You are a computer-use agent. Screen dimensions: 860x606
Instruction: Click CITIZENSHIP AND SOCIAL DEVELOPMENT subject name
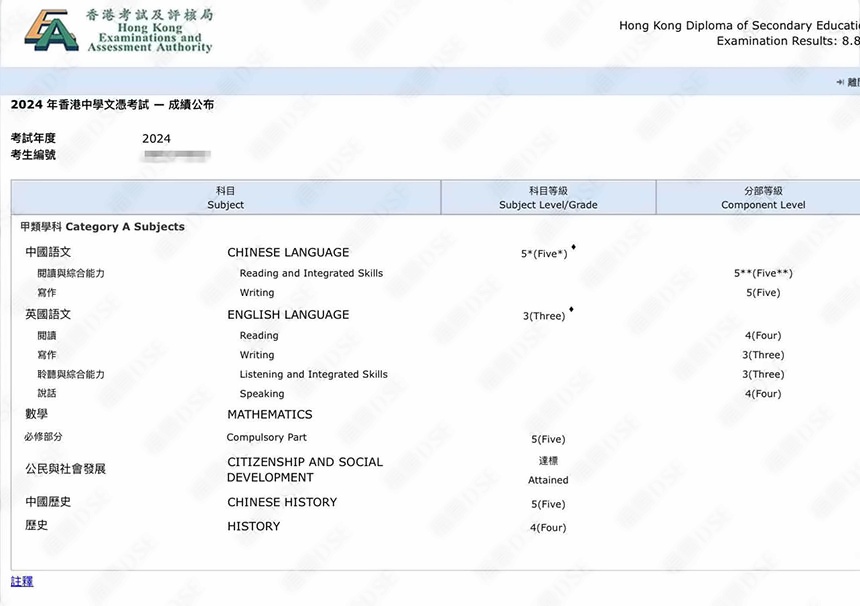coord(304,470)
